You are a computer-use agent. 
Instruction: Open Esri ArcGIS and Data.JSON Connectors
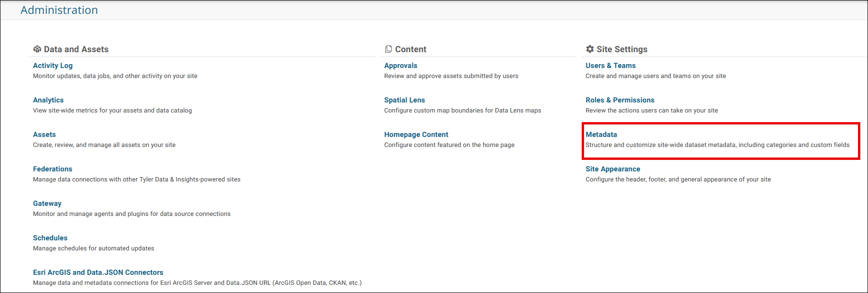coord(98,272)
